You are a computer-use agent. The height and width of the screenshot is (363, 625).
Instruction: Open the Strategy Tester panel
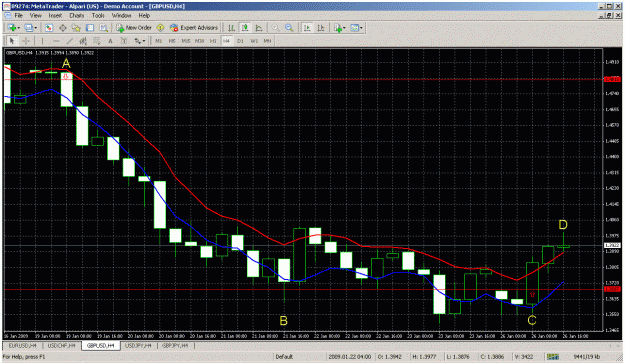click(104, 27)
